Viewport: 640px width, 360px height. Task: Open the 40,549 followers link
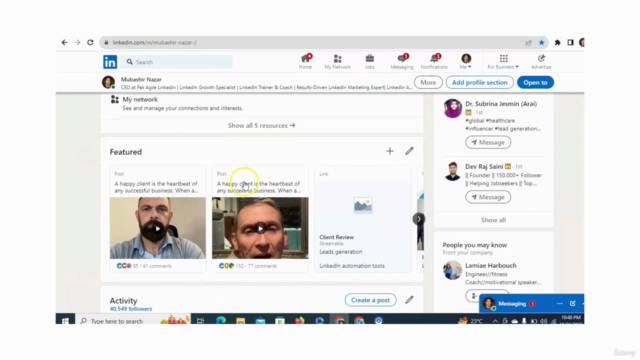point(131,309)
